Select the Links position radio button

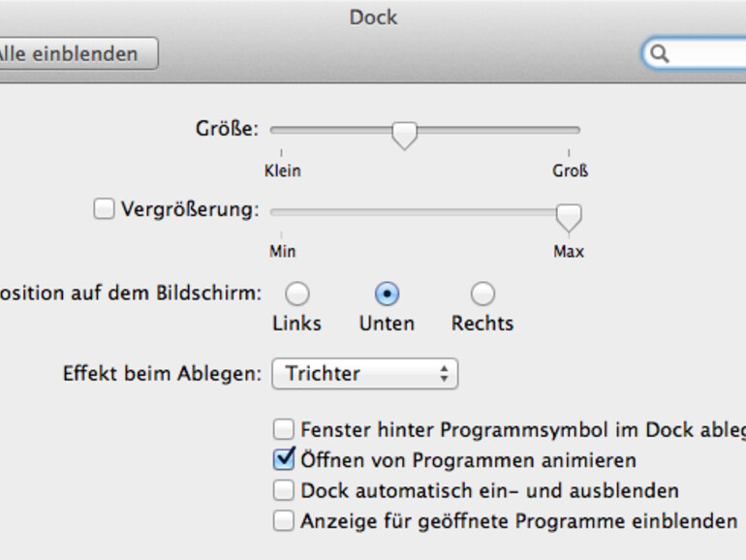(296, 294)
